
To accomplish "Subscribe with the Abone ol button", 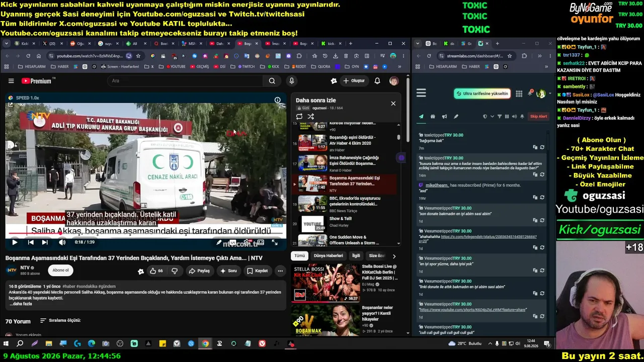I will coord(60,270).
